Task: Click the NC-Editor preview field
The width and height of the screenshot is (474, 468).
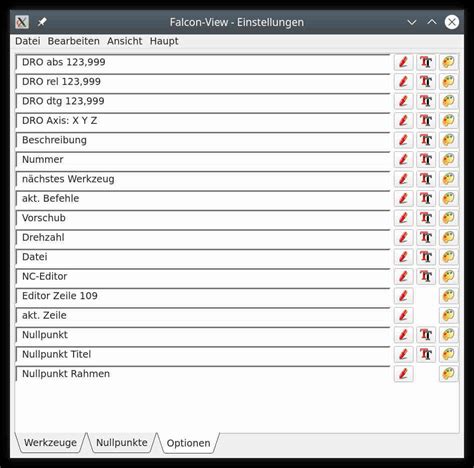Action: click(x=203, y=276)
